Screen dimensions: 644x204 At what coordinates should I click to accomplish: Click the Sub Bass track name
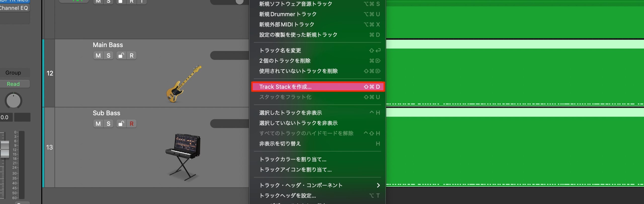tap(106, 113)
